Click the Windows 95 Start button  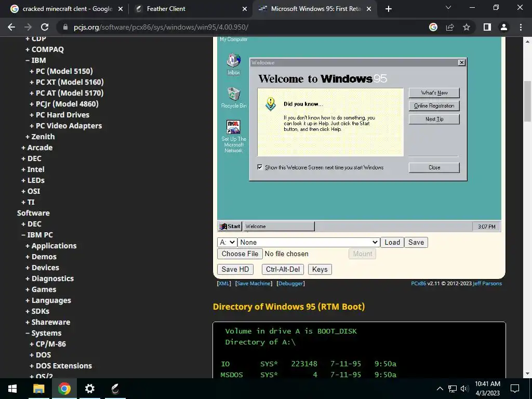pyautogui.click(x=230, y=227)
